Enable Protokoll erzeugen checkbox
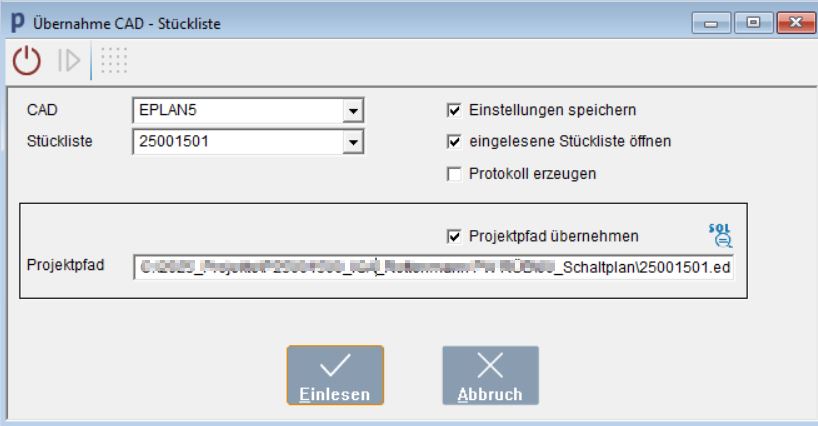 pos(454,174)
